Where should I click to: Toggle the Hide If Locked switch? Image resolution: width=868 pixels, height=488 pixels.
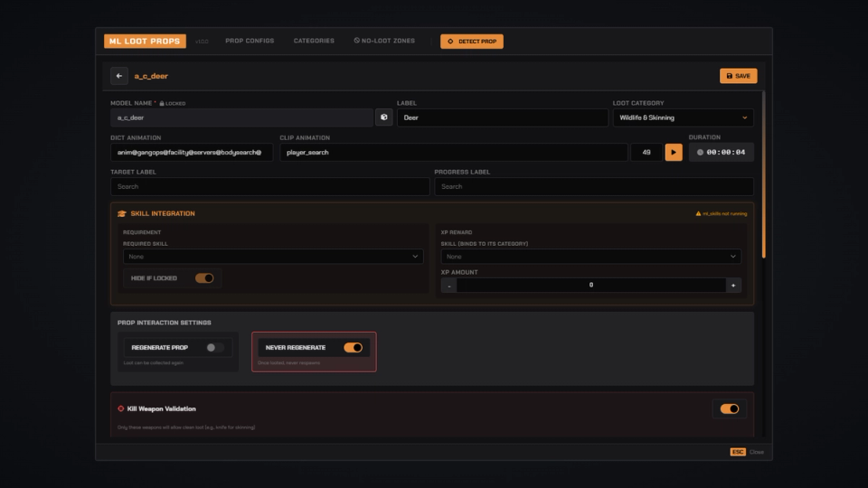(x=204, y=278)
